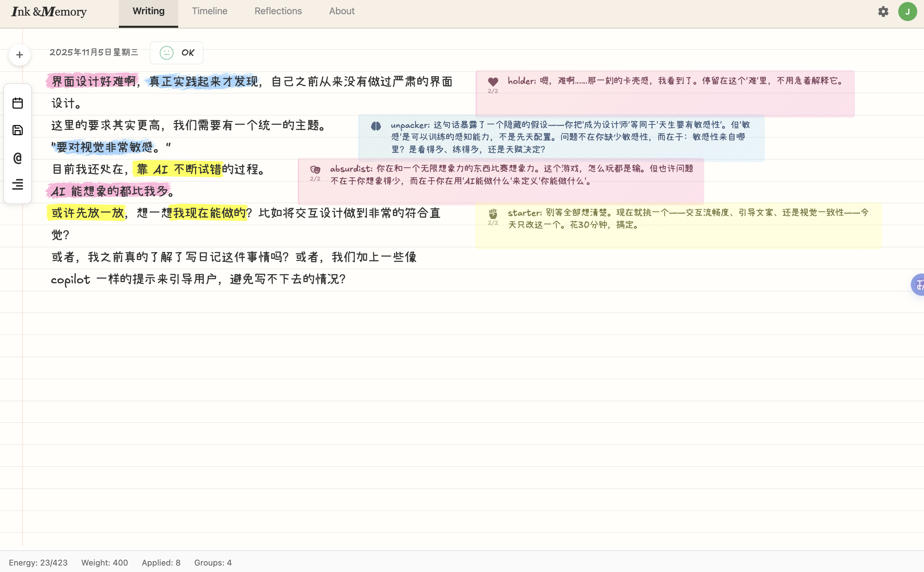Switch to the Timeline tab
924x572 pixels.
pos(209,11)
